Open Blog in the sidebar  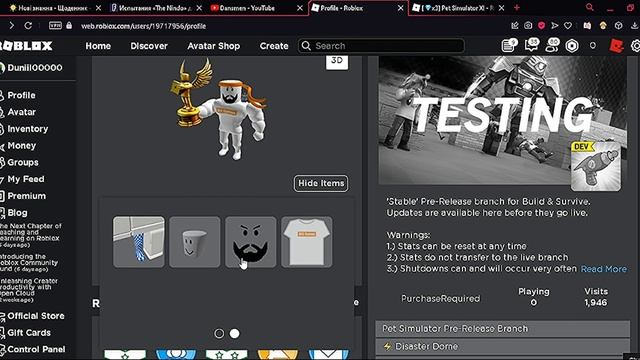17,212
